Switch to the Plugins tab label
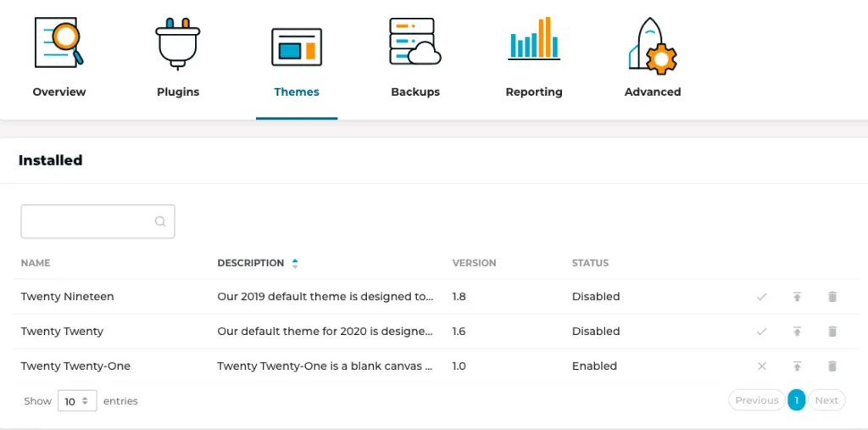 (178, 92)
